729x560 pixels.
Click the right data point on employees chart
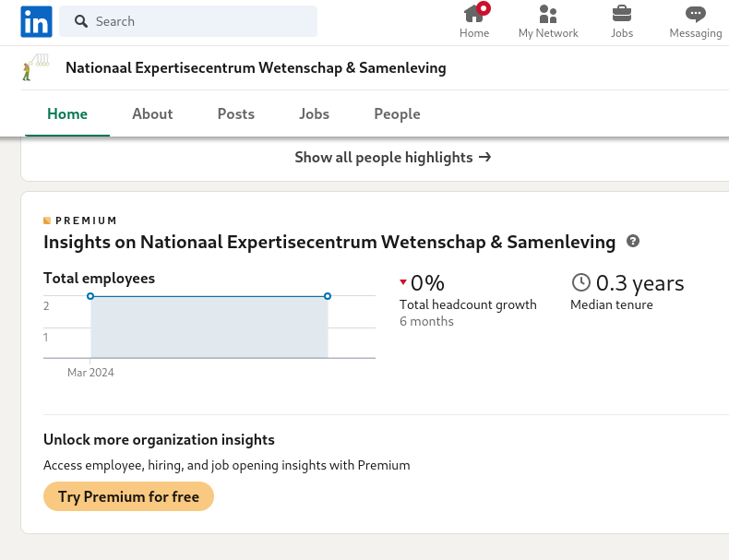coord(328,296)
